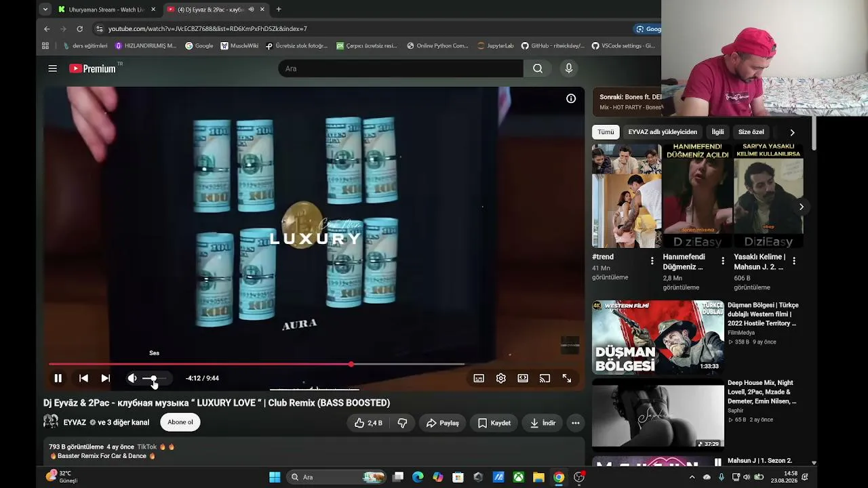Skip to the previous video
This screenshot has height=488, width=868.
pos(83,378)
